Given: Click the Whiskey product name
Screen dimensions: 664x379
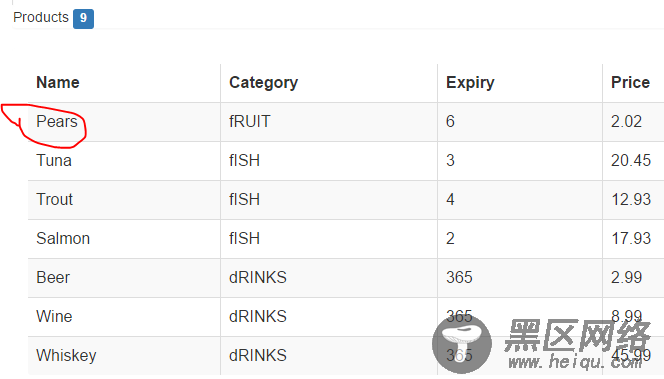Looking at the screenshot, I should point(66,356).
